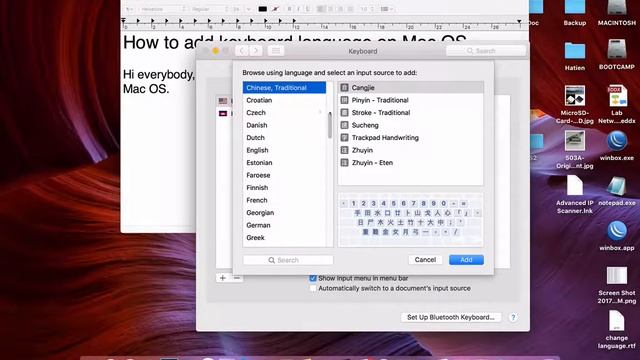
Task: Select the change language.rtf file
Action: [x=617, y=330]
